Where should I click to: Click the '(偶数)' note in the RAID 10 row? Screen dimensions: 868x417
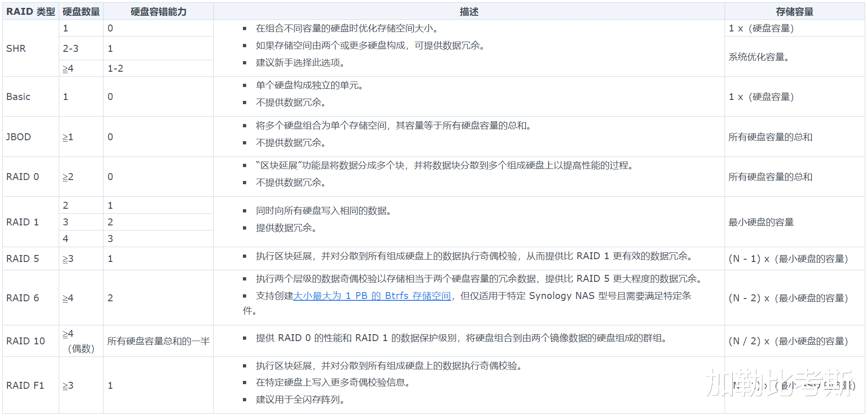tap(81, 349)
